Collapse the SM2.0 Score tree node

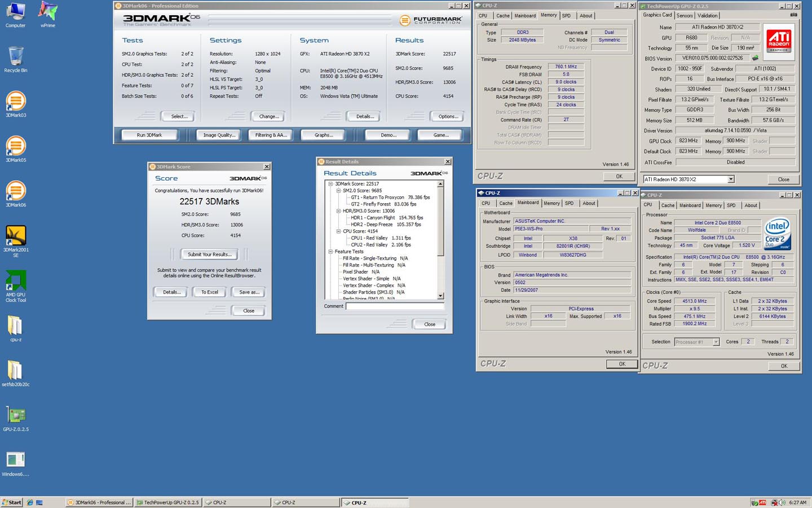338,191
